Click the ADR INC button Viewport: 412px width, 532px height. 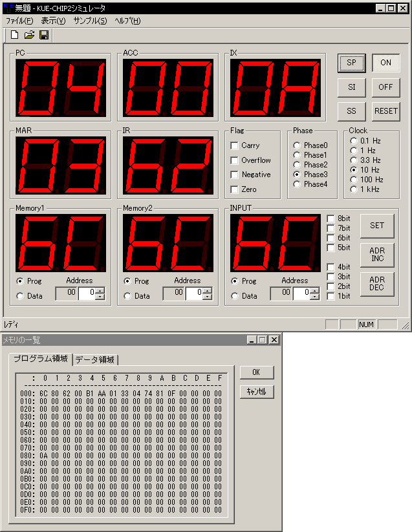[x=377, y=255]
